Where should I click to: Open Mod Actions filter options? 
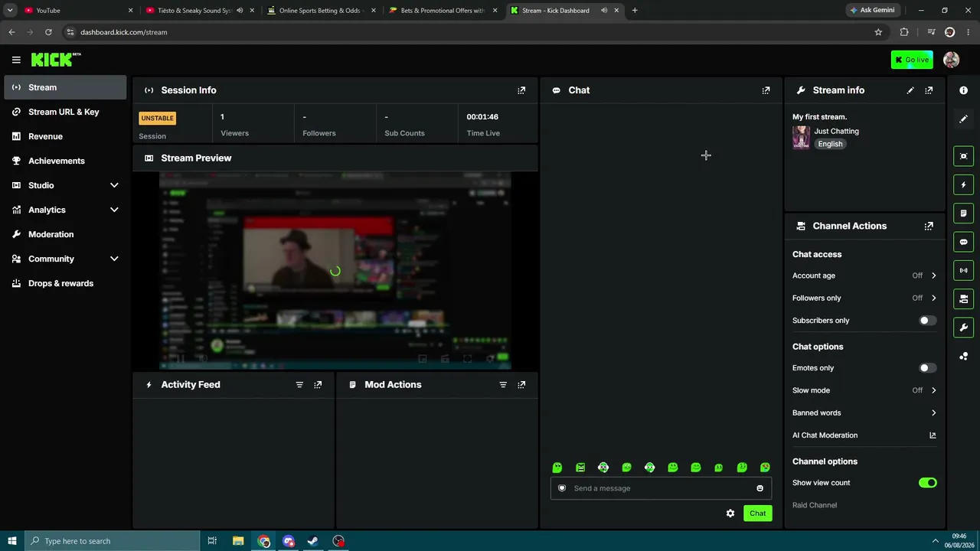503,385
